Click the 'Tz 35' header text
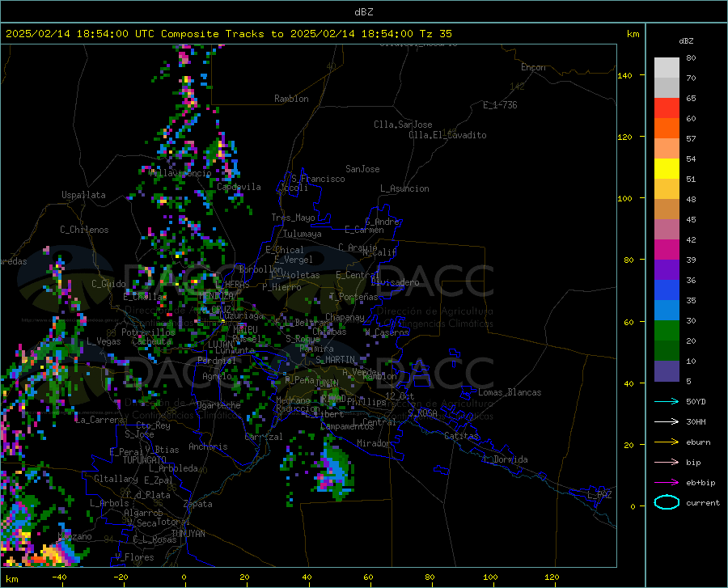The height and width of the screenshot is (588, 728). [x=435, y=34]
